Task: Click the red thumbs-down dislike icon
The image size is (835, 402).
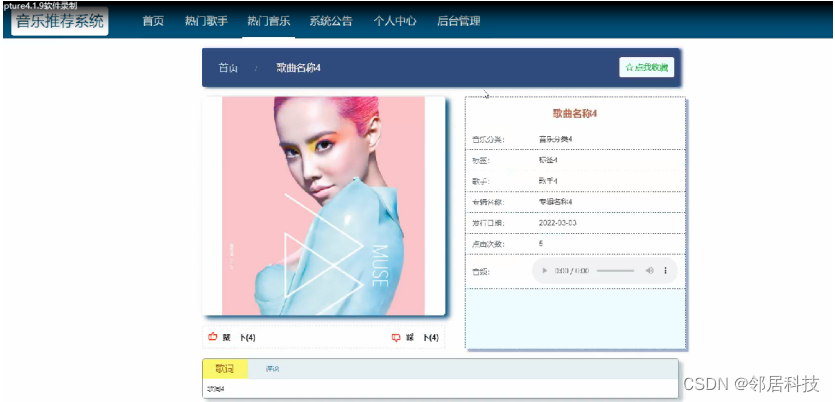Action: pos(396,337)
